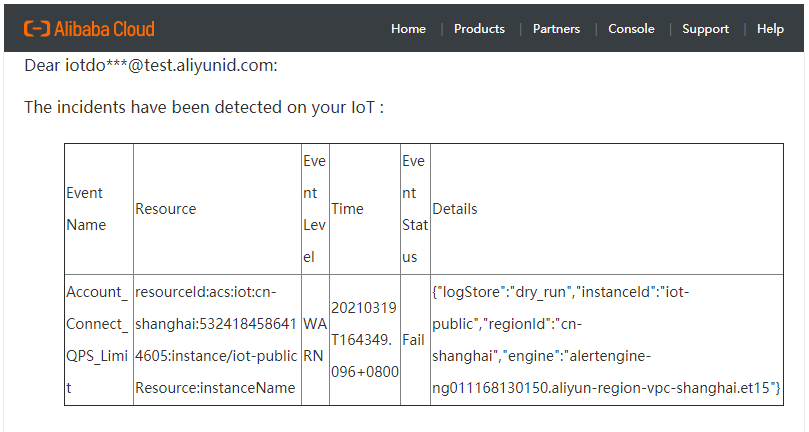
Task: Go to the Partners page
Action: [x=556, y=29]
